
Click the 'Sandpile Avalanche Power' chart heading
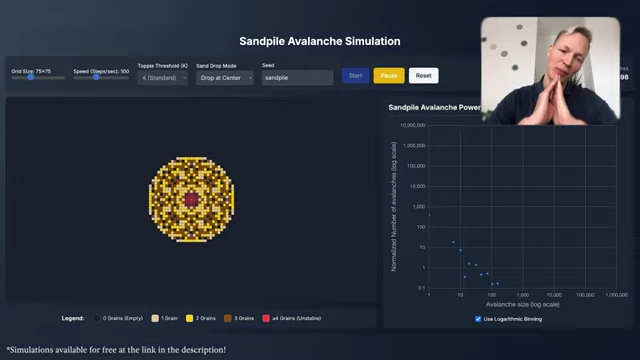pos(434,107)
